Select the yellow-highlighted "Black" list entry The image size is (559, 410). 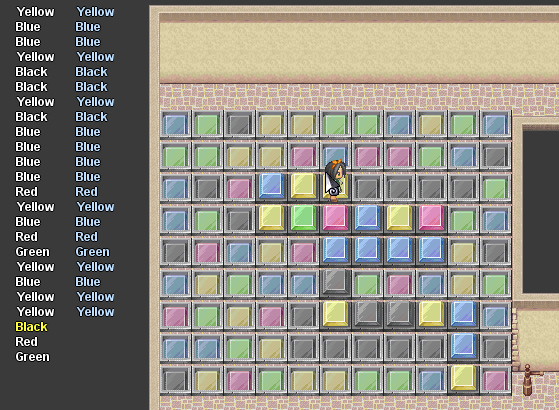(31, 327)
